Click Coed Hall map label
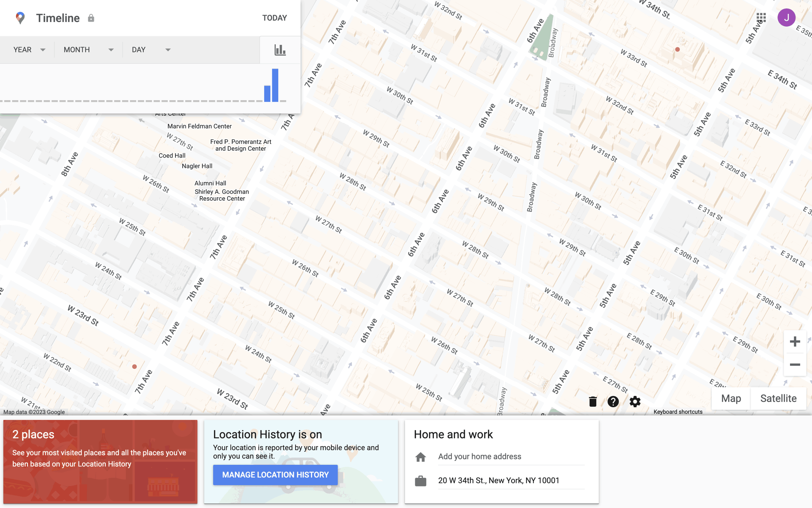812x508 pixels. [x=172, y=156]
